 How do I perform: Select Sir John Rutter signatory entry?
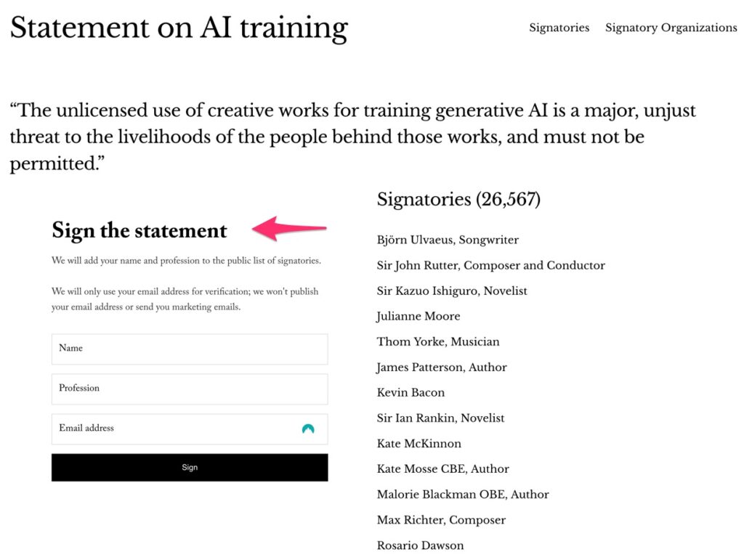(x=490, y=265)
